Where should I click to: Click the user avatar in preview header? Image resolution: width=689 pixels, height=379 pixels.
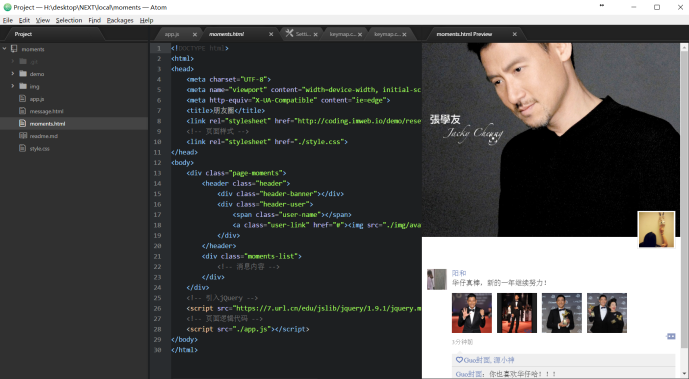click(x=656, y=229)
